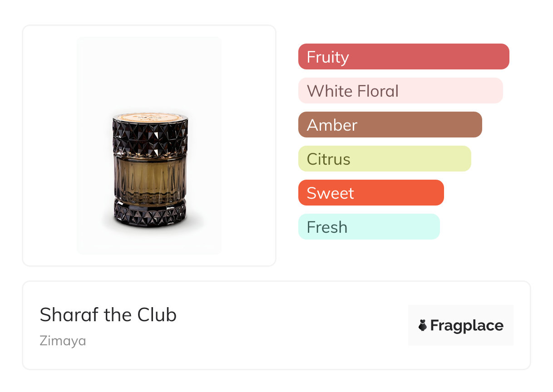Click the Citrus text label
This screenshot has height=392, width=553.
328,159
